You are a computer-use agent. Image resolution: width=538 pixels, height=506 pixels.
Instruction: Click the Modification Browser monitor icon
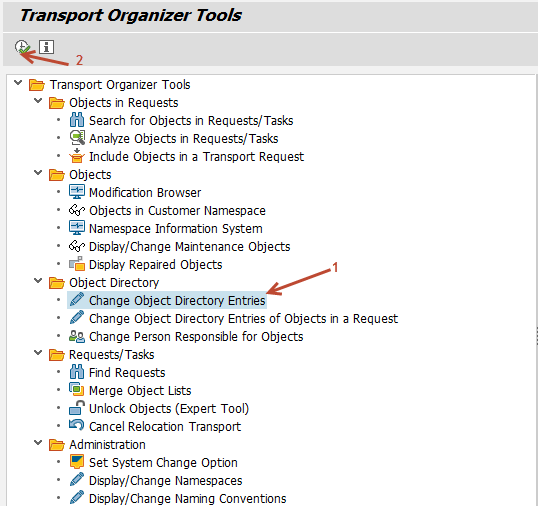[x=77, y=192]
